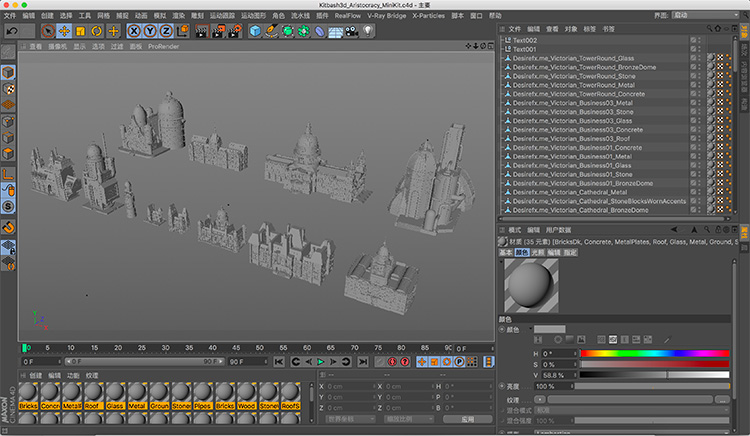Click the Undo arrow icon

(12, 31)
